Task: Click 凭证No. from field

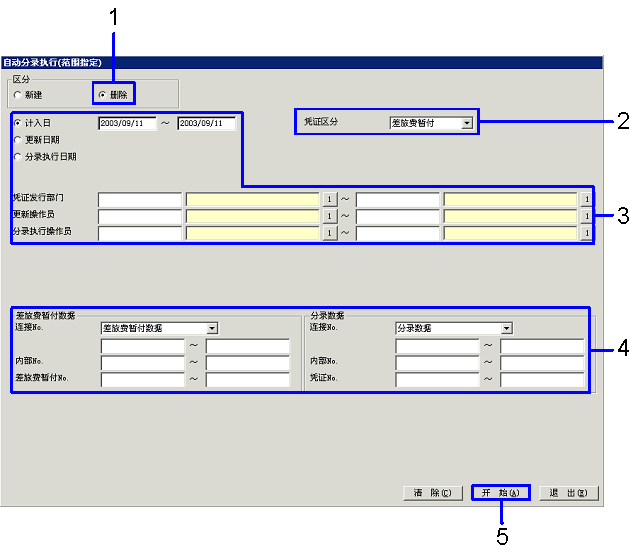Action: click(x=437, y=379)
